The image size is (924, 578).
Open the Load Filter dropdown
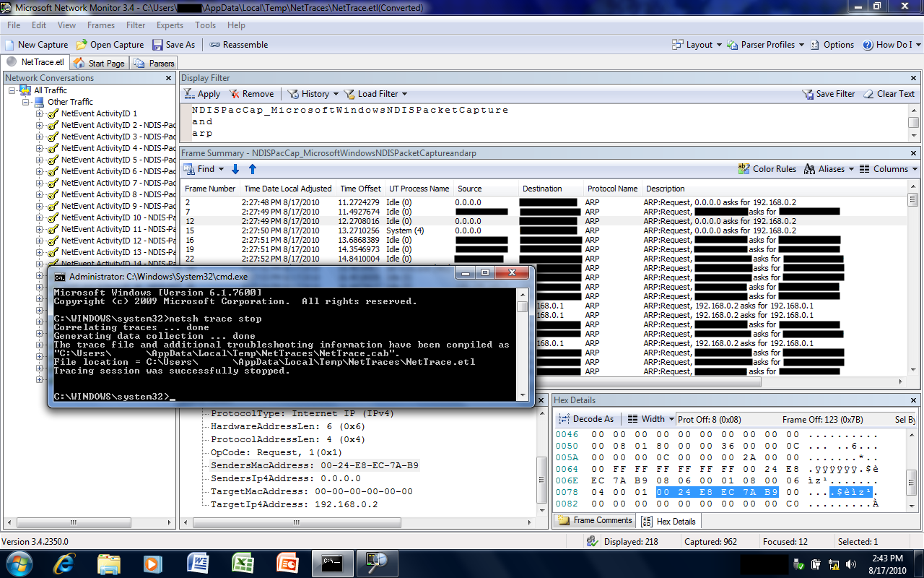pos(375,94)
